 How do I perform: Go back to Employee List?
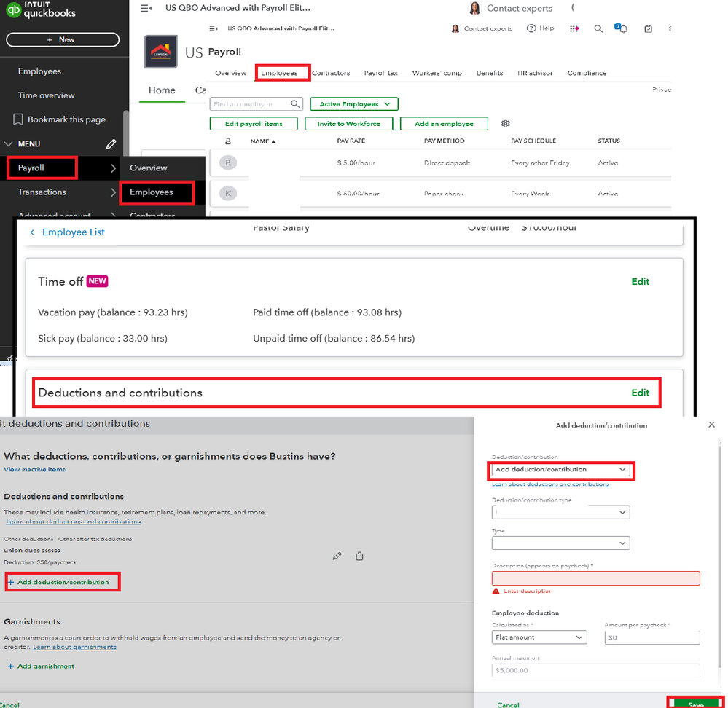pos(74,232)
